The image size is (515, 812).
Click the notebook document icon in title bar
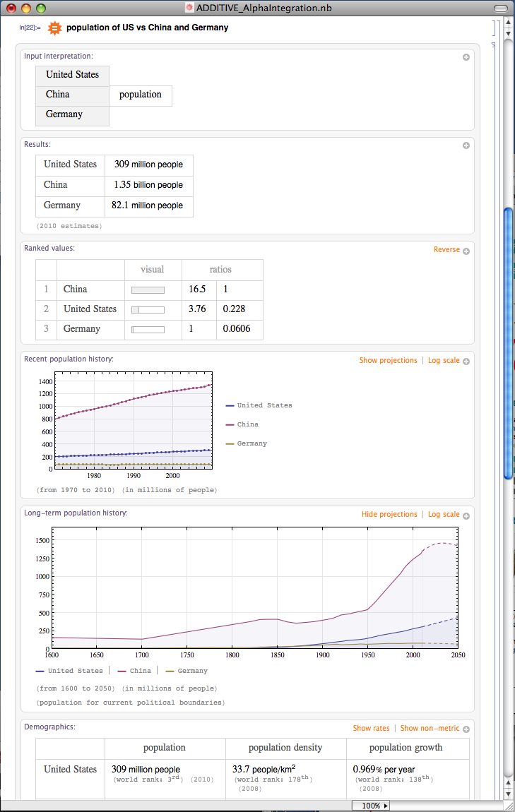point(189,8)
